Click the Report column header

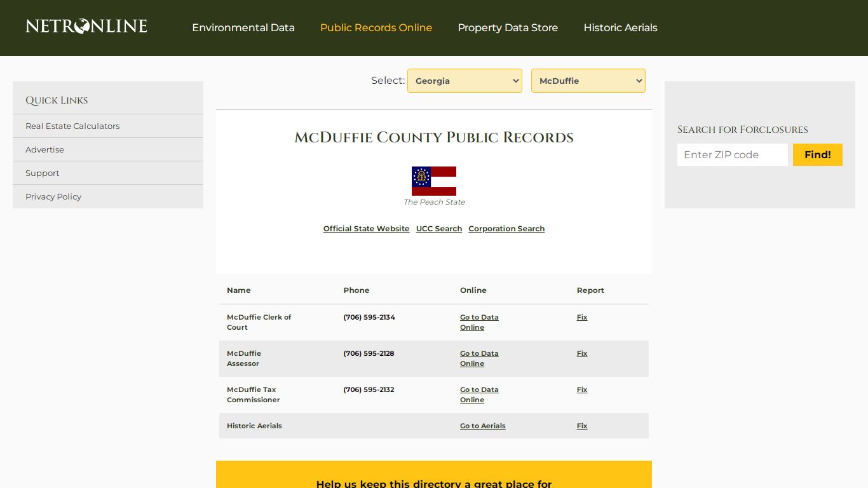pyautogui.click(x=590, y=290)
